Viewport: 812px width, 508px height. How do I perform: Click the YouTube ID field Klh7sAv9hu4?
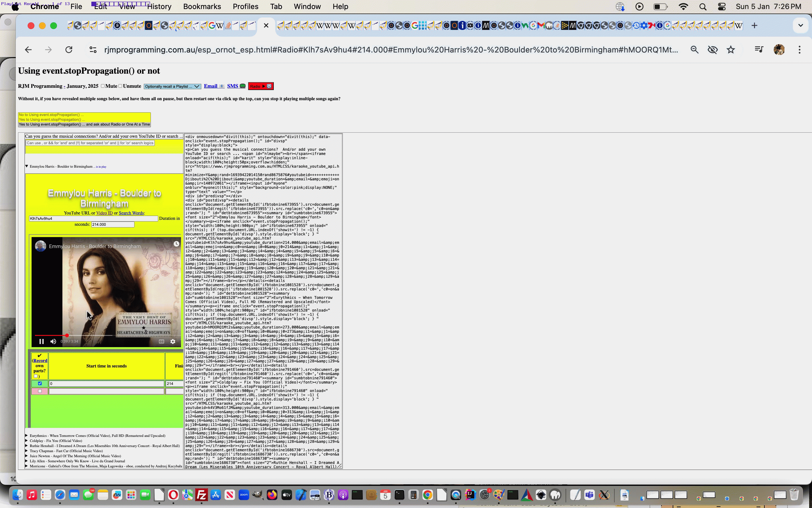point(93,218)
